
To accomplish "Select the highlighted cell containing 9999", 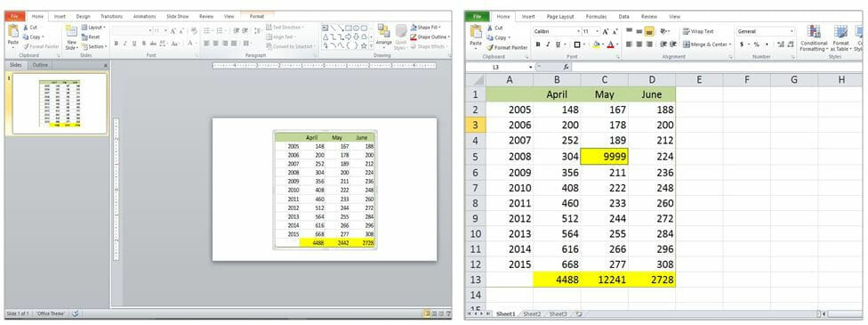I will click(x=605, y=157).
